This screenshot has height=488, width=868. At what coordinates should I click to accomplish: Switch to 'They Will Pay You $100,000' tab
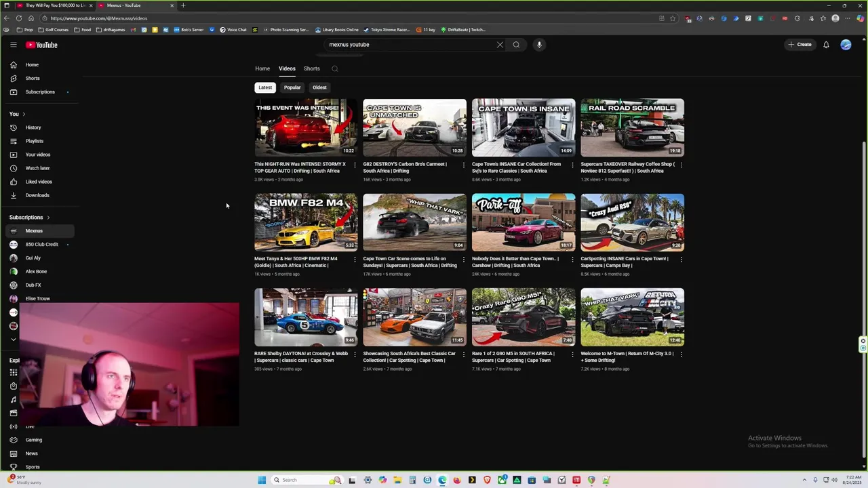[54, 5]
